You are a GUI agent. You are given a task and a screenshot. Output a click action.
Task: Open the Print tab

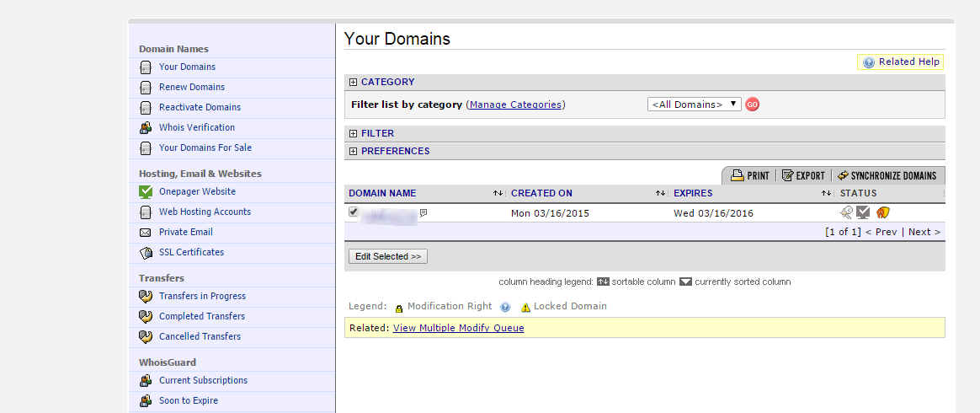pos(749,175)
